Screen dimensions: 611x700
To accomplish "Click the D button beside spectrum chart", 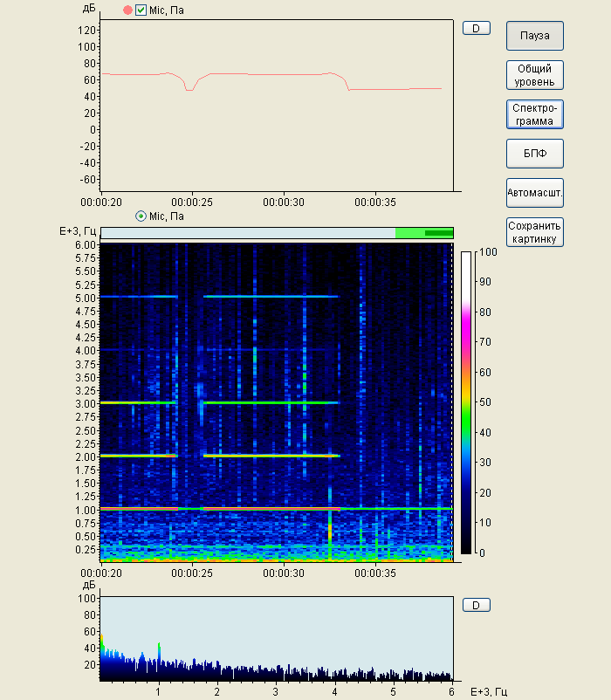I will click(x=477, y=605).
